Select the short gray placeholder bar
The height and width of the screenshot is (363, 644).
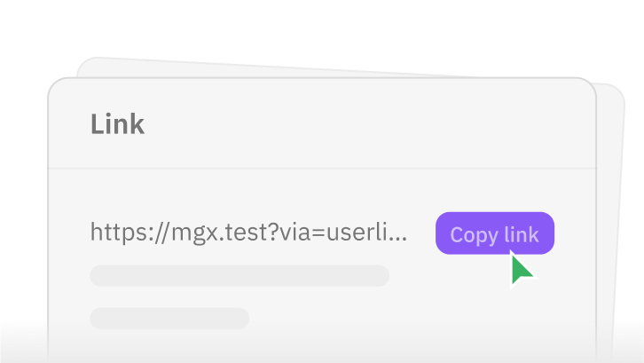click(x=169, y=318)
